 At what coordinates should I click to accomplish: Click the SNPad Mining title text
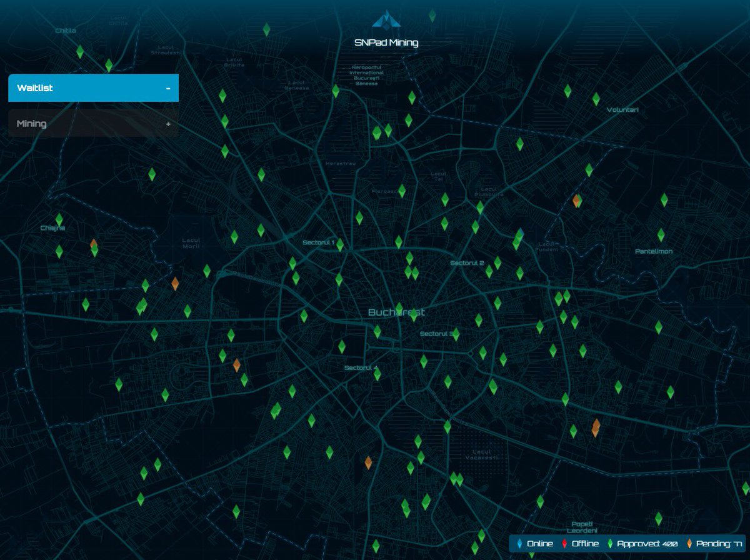[x=386, y=42]
